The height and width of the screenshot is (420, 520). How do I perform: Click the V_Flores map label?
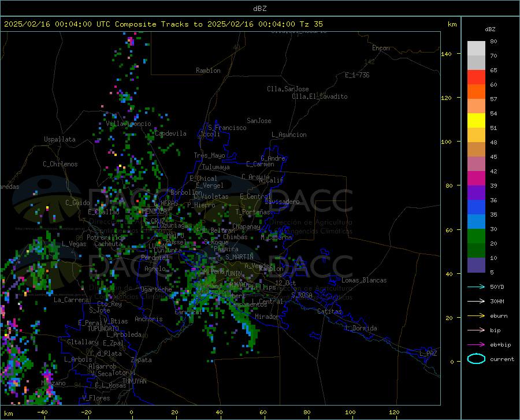96,398
